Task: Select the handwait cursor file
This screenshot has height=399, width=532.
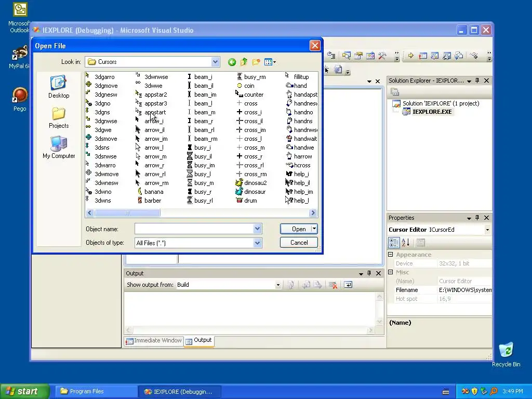Action: (x=302, y=139)
